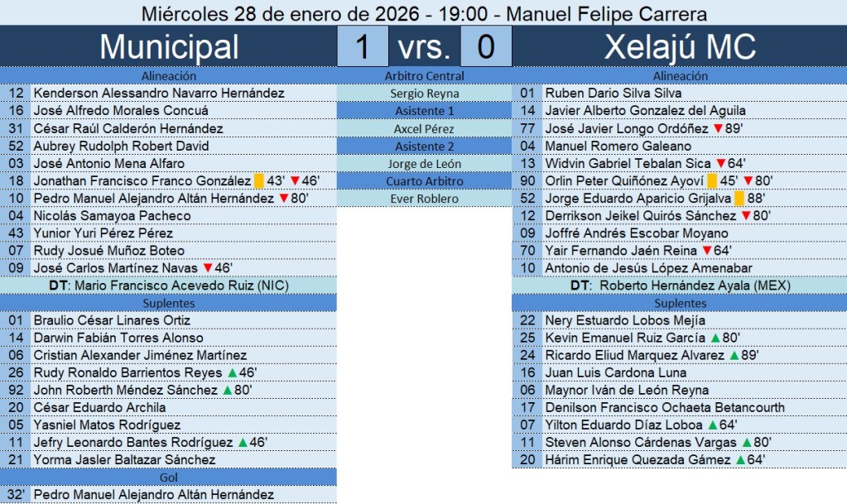Click Municipal's score box showing 1
The width and height of the screenshot is (847, 504).
(x=362, y=46)
